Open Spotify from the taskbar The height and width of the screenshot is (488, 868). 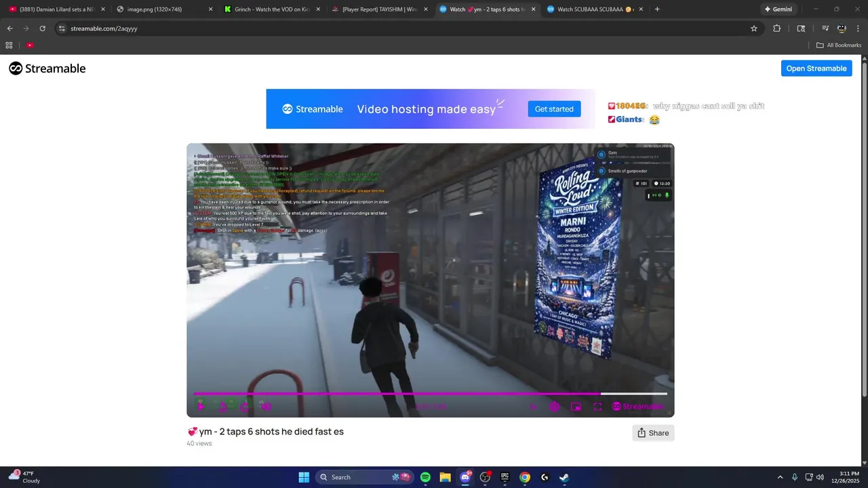(x=425, y=477)
